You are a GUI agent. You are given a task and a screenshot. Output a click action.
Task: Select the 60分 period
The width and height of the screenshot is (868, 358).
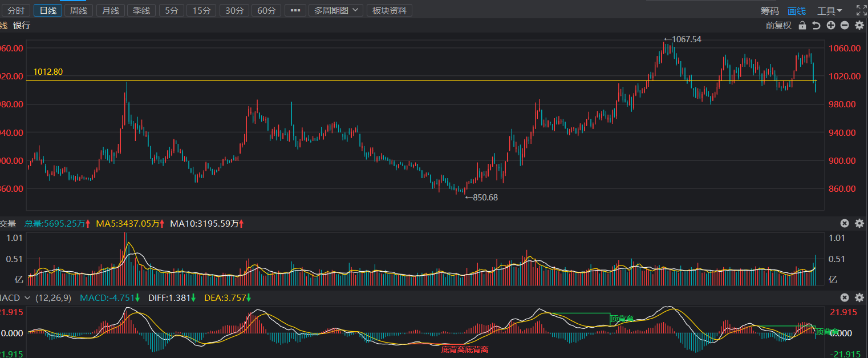[x=266, y=10]
